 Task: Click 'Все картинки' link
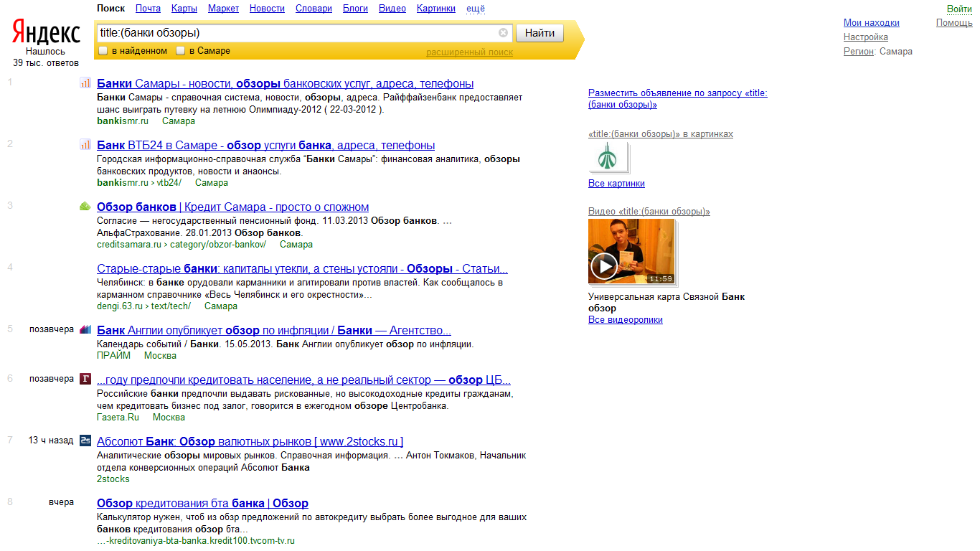tap(616, 184)
